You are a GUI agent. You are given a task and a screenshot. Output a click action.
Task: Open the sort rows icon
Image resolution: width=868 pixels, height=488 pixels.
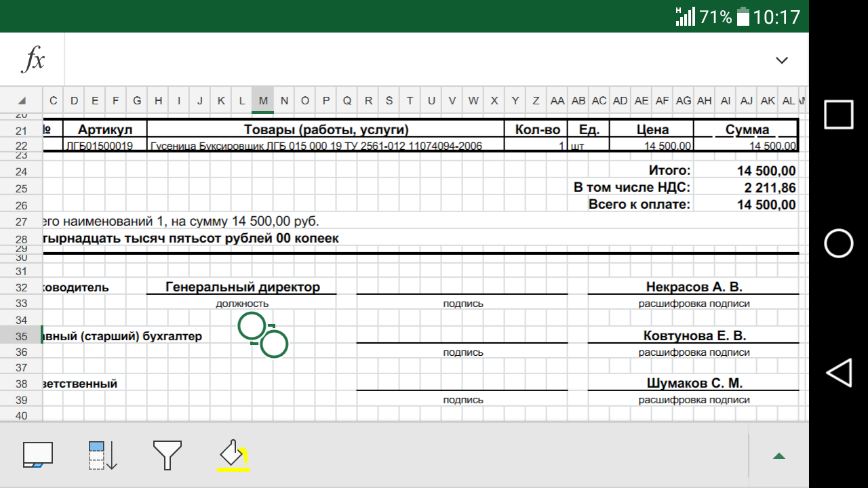tap(103, 455)
